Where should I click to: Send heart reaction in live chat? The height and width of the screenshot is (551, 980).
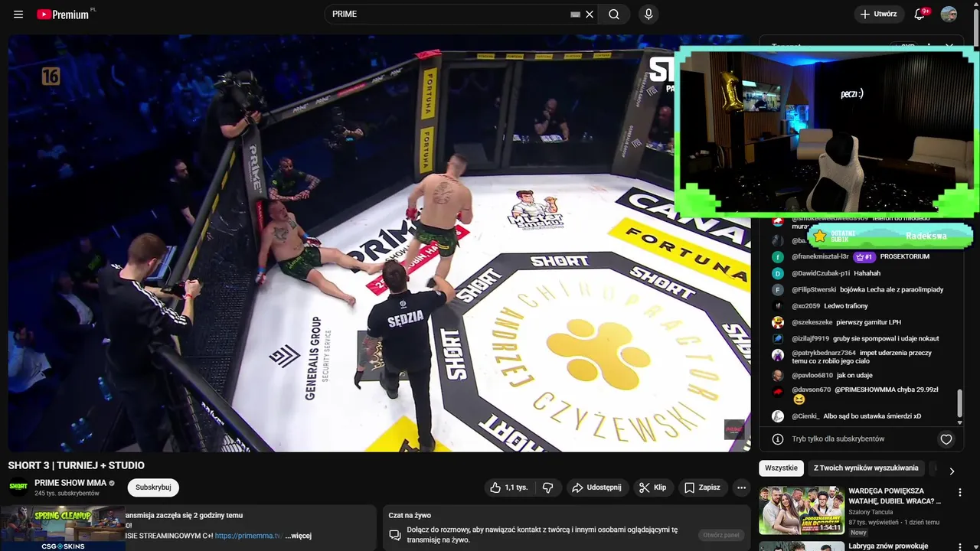946,439
